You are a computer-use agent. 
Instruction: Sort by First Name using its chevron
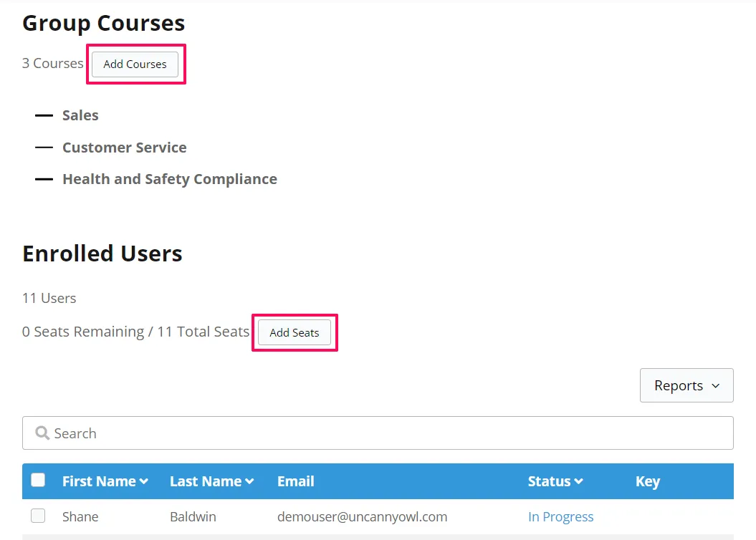coord(144,482)
